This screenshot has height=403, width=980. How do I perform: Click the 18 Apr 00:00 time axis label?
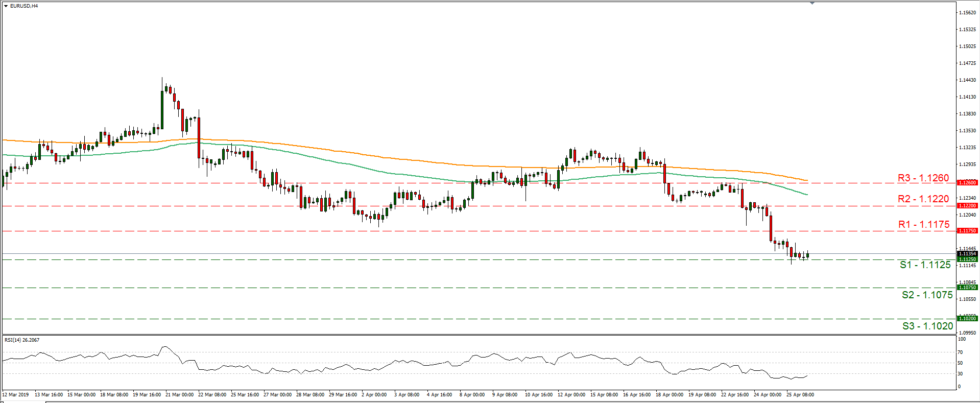tap(670, 395)
